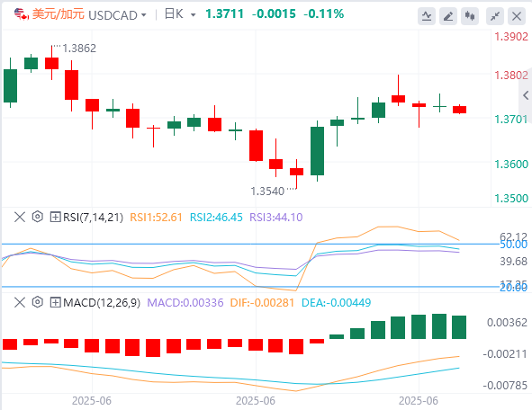The image size is (532, 410).
Task: Expand the USDCAD symbol dropdown arrow
Action: (143, 15)
